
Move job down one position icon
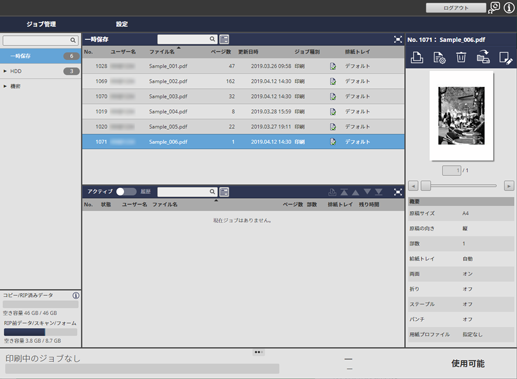tap(367, 192)
